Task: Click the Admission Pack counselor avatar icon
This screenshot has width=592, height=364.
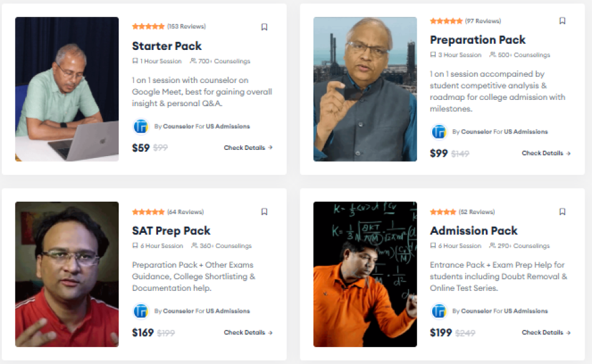Action: click(x=439, y=311)
